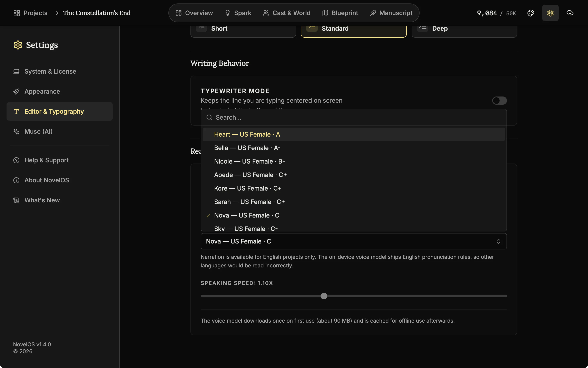Click the settings gear in top bar
The image size is (588, 368).
point(550,13)
